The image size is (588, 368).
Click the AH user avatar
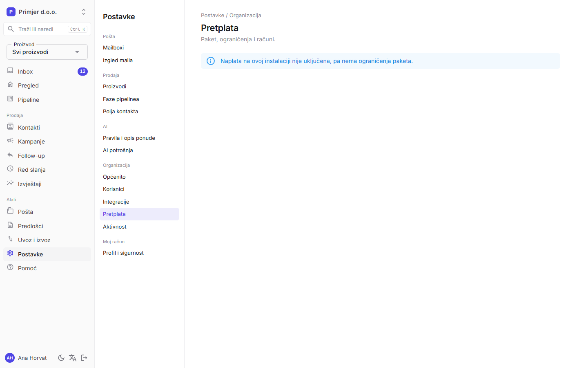(10, 358)
